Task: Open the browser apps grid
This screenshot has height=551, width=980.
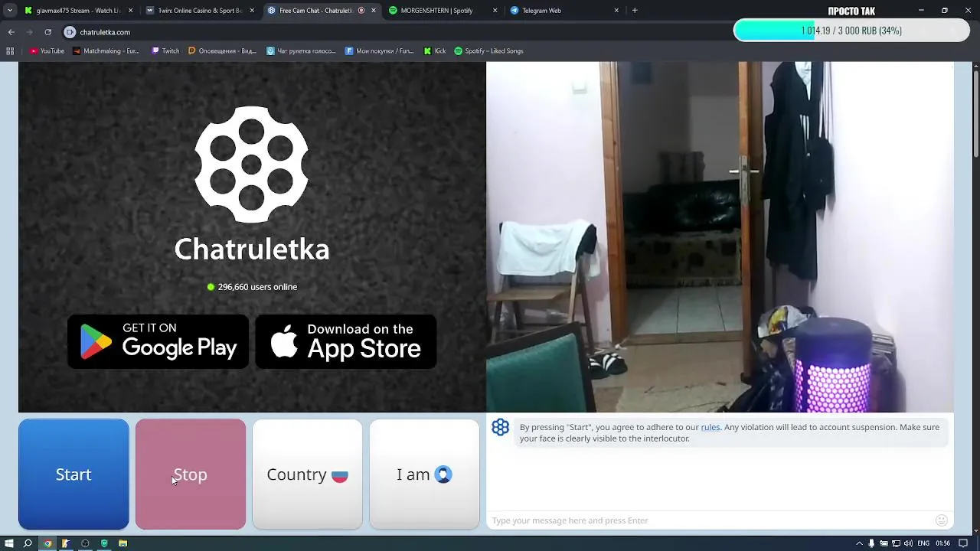Action: pos(10,51)
